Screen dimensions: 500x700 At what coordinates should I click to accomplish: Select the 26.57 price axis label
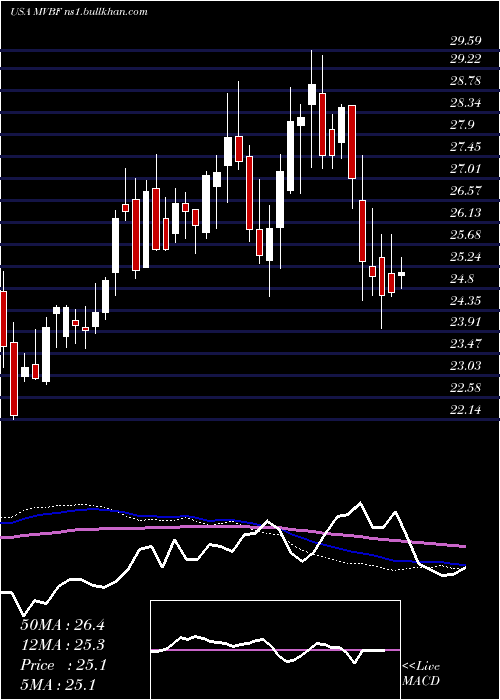pyautogui.click(x=466, y=191)
